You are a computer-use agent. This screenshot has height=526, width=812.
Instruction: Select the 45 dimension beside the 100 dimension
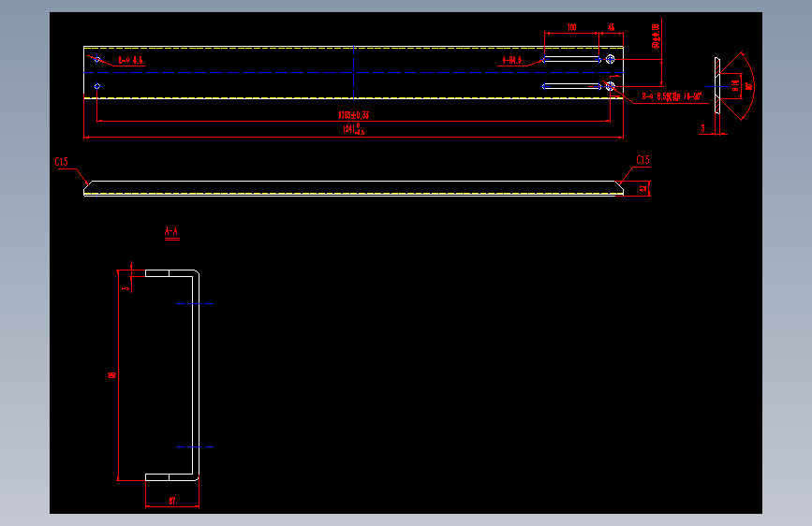point(612,27)
